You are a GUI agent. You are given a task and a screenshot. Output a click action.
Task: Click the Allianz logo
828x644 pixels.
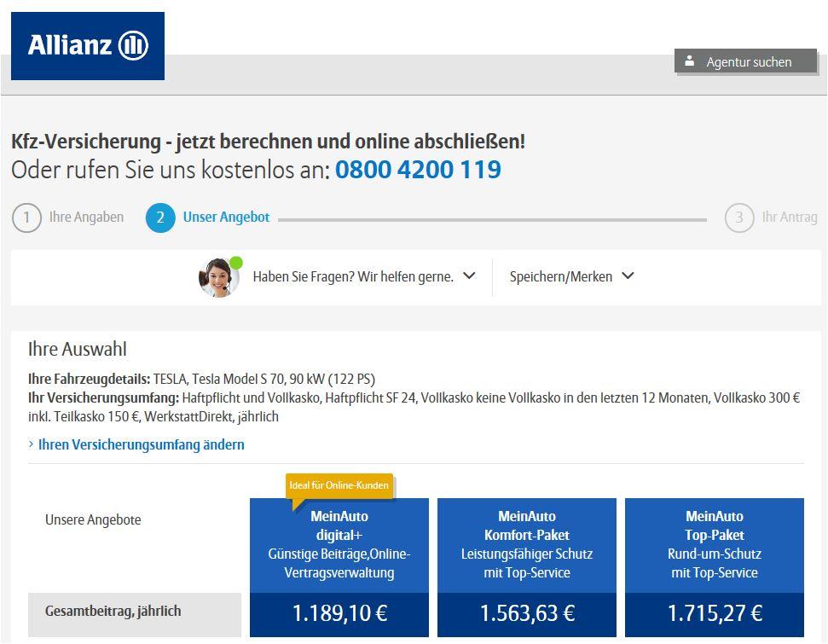click(88, 46)
